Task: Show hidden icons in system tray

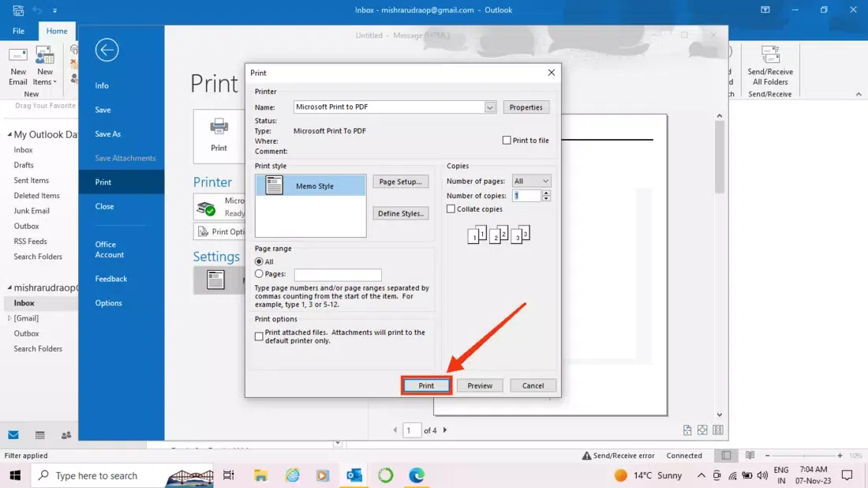Action: 701,475
